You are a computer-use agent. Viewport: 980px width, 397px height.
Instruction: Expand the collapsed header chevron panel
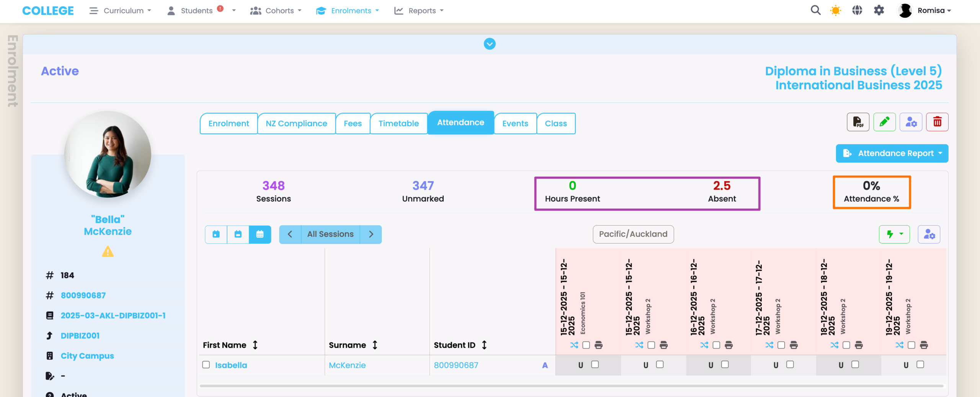[490, 44]
